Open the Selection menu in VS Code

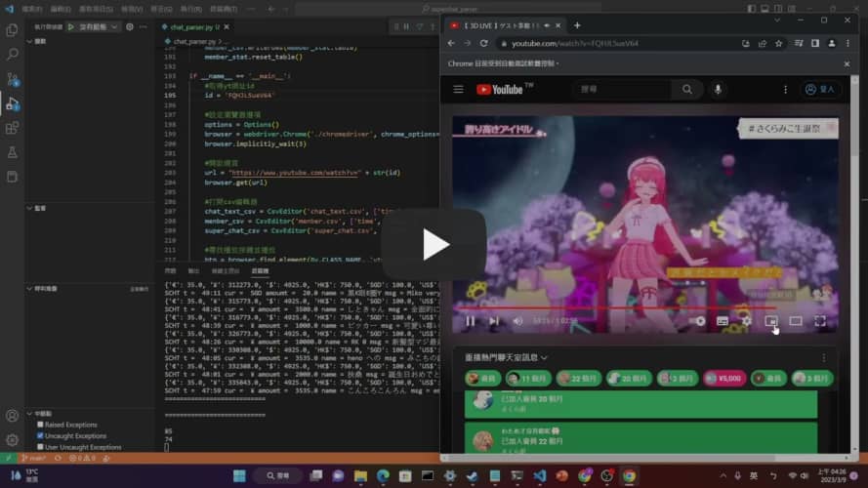click(x=96, y=9)
